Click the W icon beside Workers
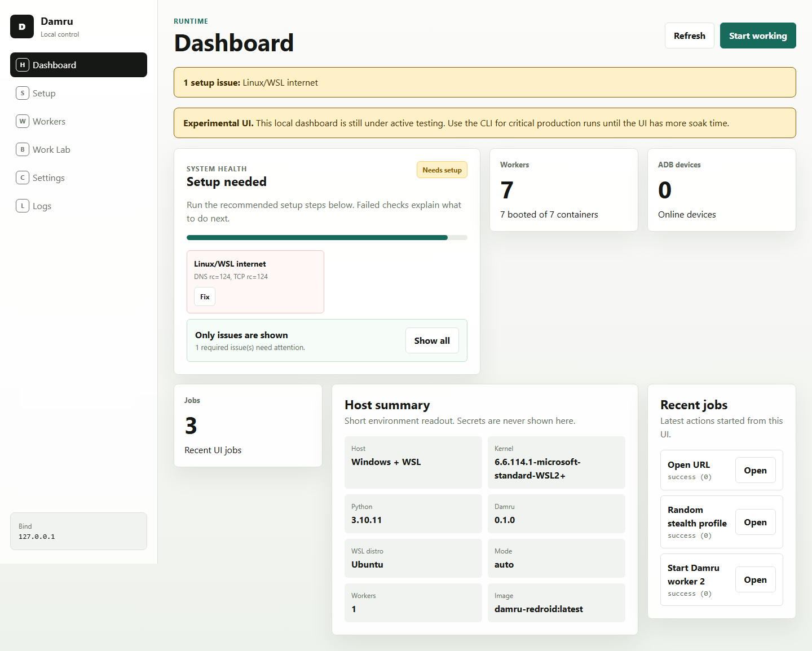This screenshot has width=812, height=651. point(23,121)
